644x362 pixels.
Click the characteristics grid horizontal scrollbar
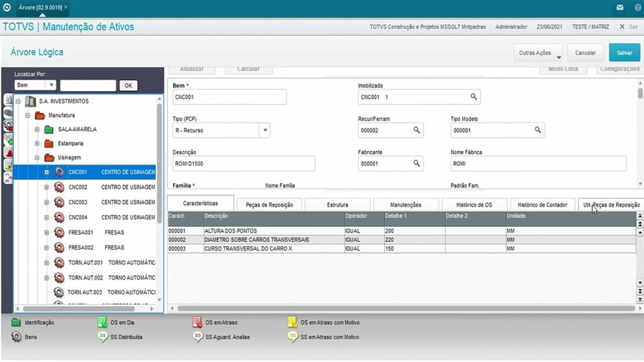406,308
